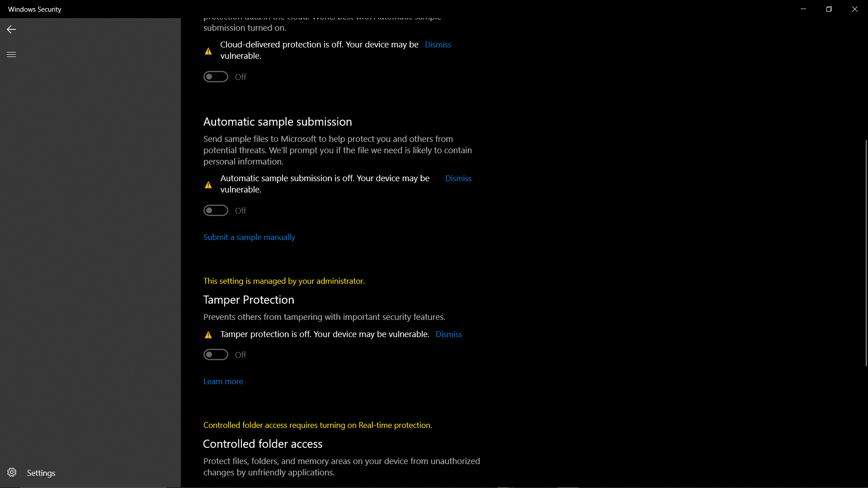Toggle the Automatic sample submission switch on
The height and width of the screenshot is (488, 868).
coord(216,210)
